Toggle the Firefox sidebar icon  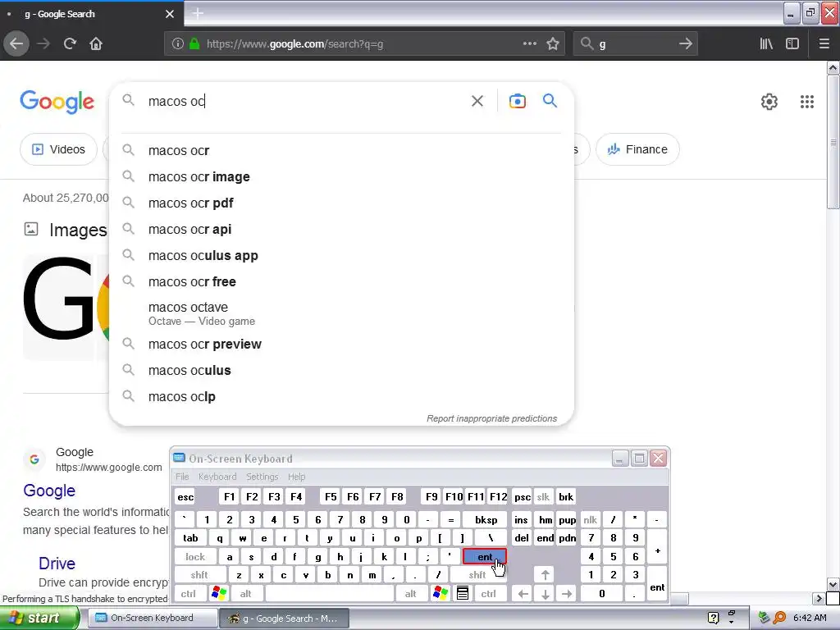click(792, 44)
